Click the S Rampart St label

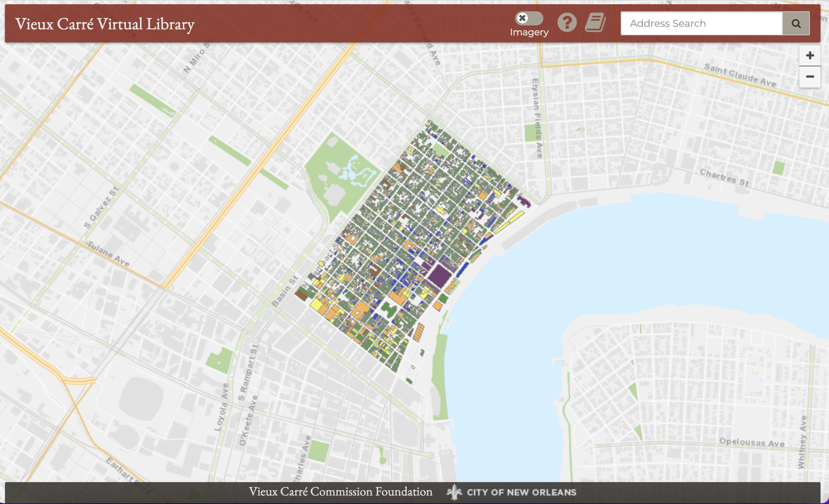tap(248, 373)
